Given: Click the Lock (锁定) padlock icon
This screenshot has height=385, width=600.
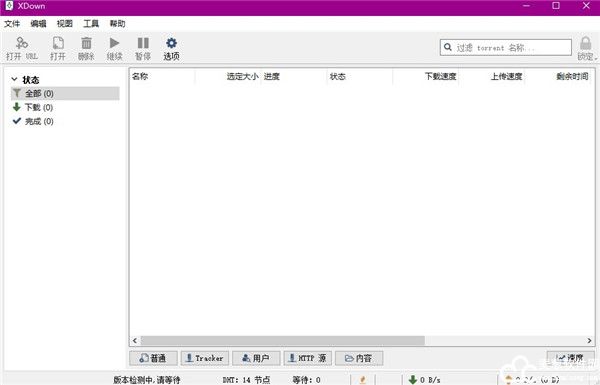Looking at the screenshot, I should click(x=585, y=43).
